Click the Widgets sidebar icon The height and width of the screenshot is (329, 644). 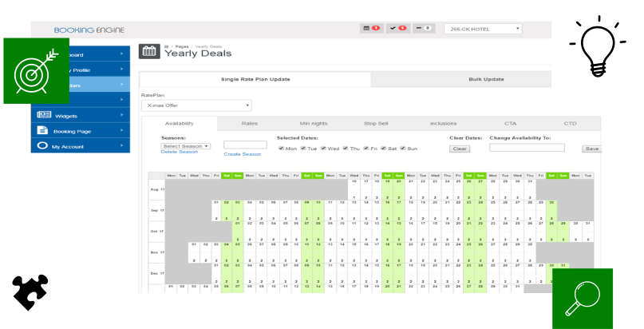43,115
